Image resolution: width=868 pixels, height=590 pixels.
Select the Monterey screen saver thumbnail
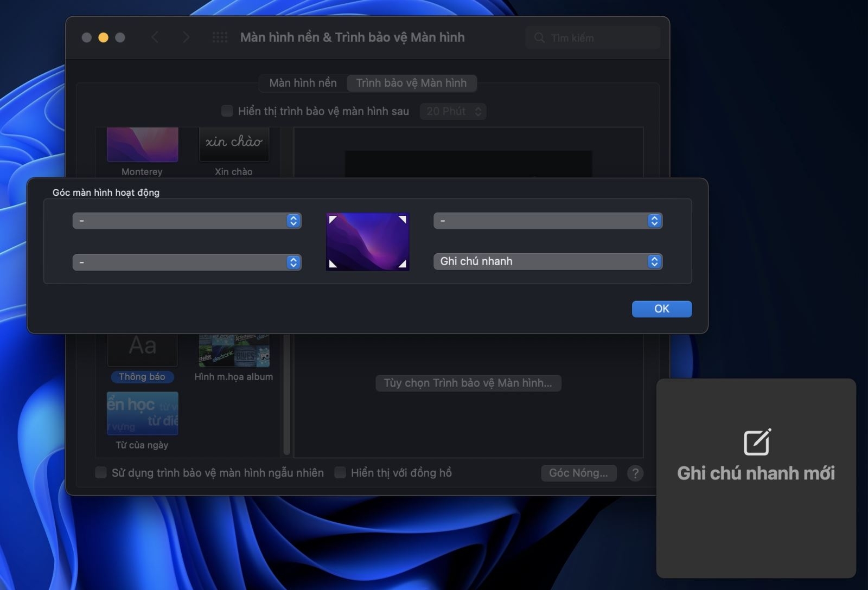tap(143, 144)
